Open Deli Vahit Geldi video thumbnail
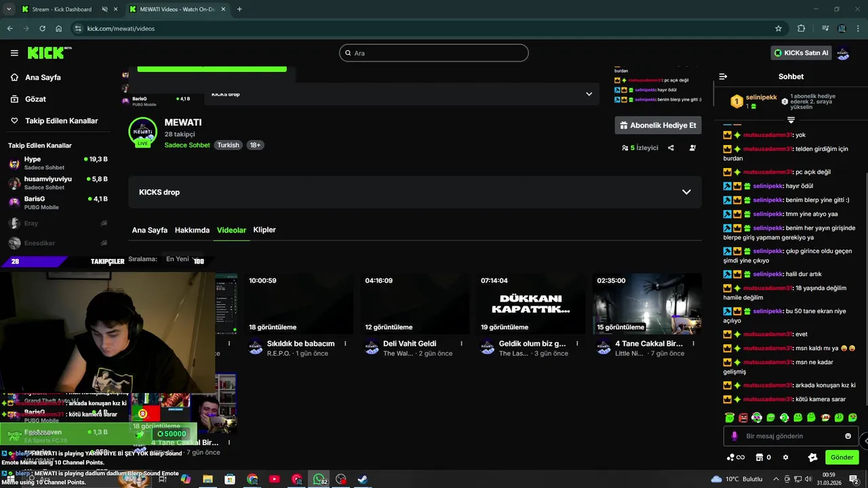 tap(414, 304)
